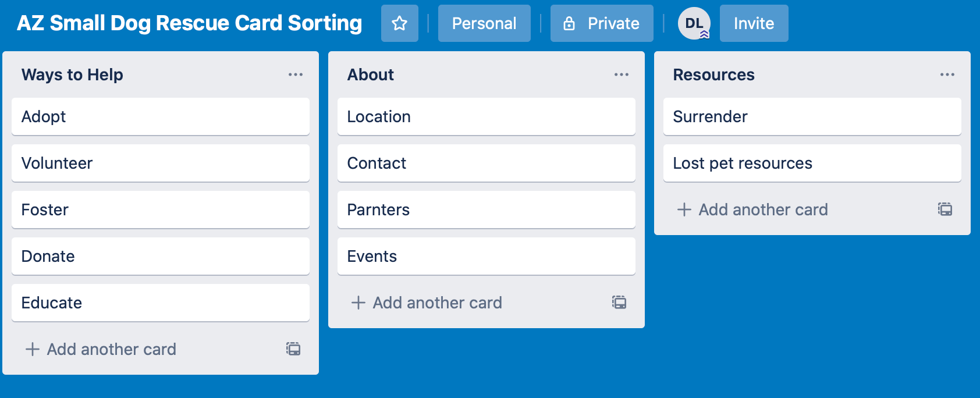Star this board using the star icon
The image size is (980, 398).
tap(400, 23)
